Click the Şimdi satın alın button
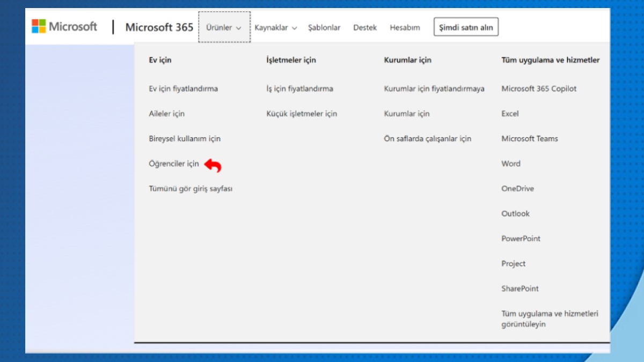The image size is (644, 362). pyautogui.click(x=466, y=27)
